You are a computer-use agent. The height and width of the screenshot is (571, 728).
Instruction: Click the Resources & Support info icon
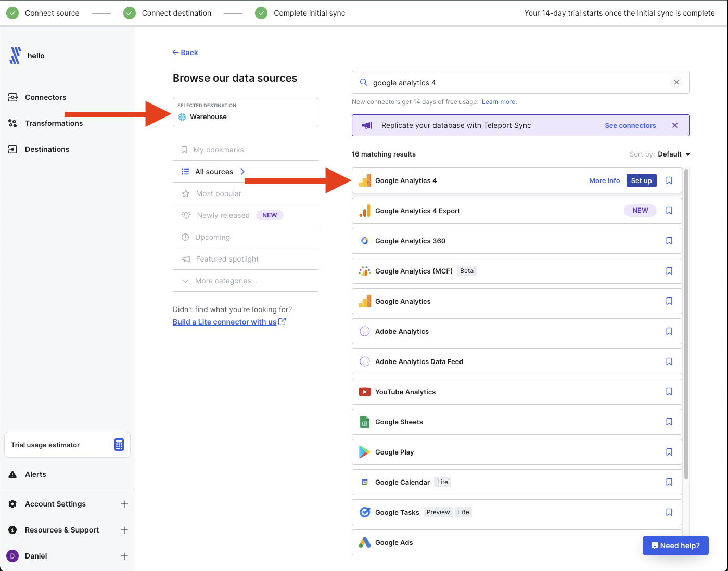[13, 530]
